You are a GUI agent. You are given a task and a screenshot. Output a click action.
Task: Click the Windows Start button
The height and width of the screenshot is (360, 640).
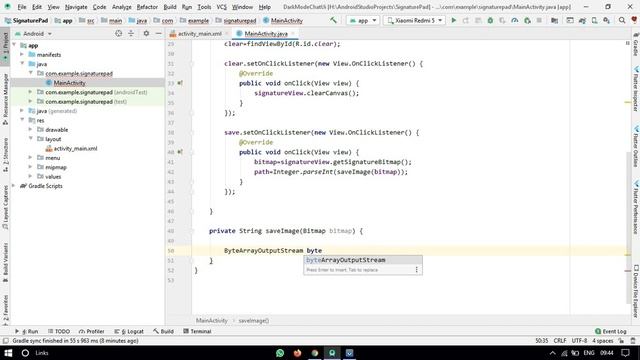click(x=8, y=353)
